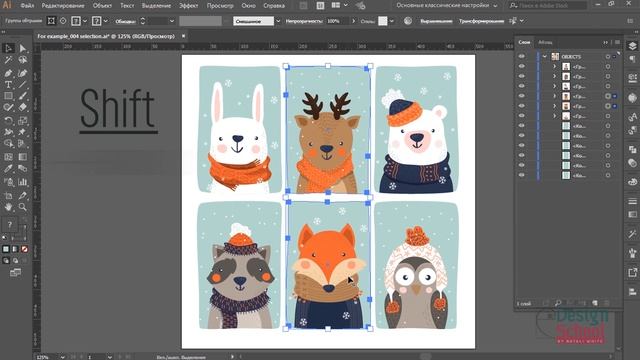Open the zoom level dropdown at bottom left

(x=62, y=357)
